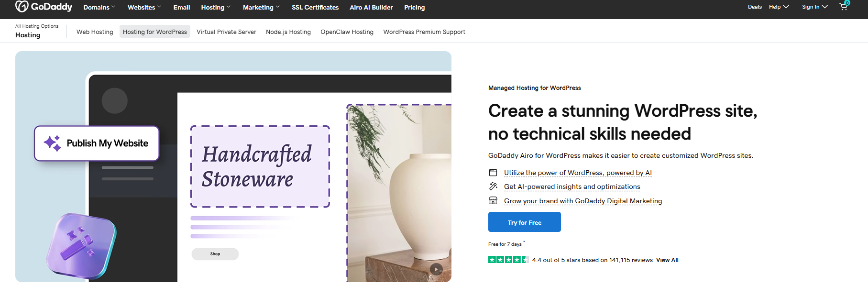Click the magic wand icon beside AI-powered insights
Screen dimensions: 868x297
point(493,187)
